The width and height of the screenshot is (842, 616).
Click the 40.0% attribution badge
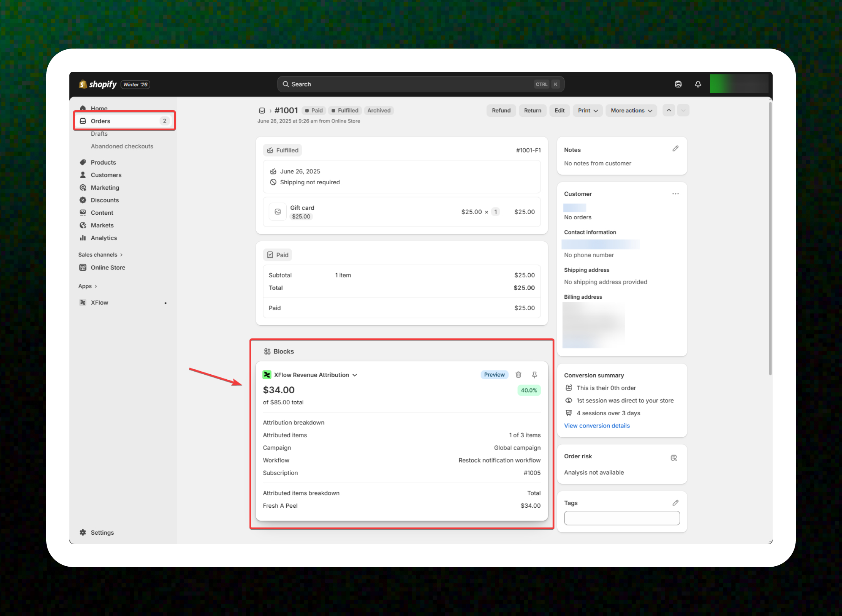tap(529, 390)
